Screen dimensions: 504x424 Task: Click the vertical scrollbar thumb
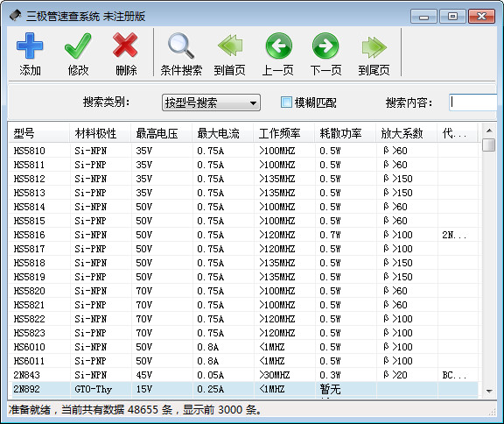click(x=489, y=145)
